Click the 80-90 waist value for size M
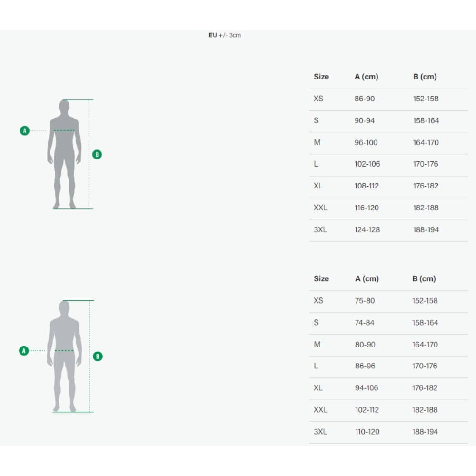The image size is (476, 476). 365,345
